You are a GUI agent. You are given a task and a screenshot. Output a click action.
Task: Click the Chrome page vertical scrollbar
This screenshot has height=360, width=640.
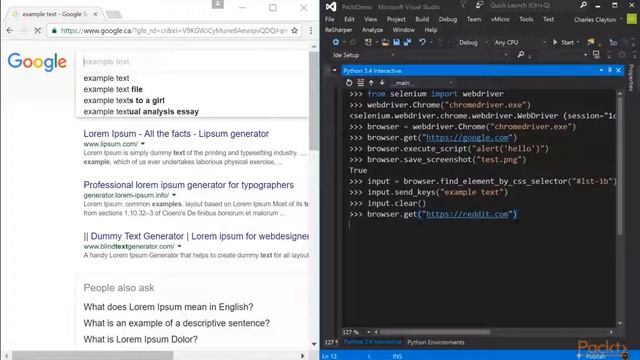pos(313,100)
